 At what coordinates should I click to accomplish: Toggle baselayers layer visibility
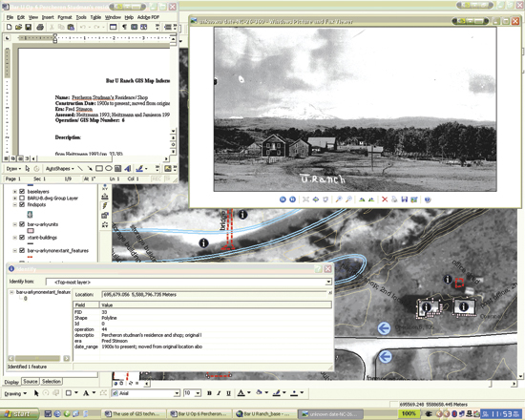(22, 192)
